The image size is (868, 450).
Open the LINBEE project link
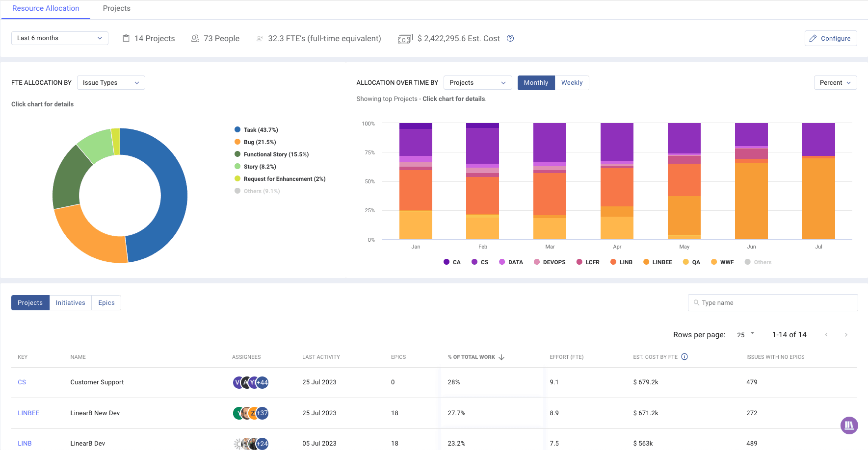28,413
